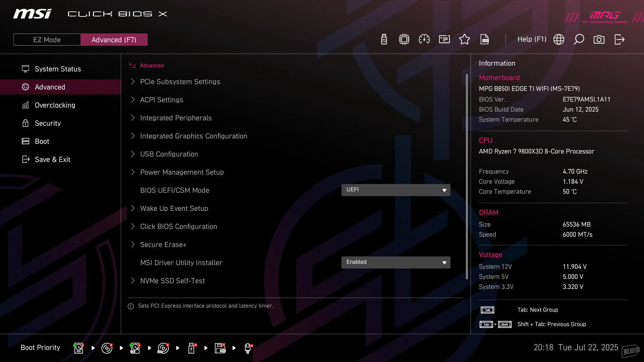This screenshot has width=644, height=362.
Task: Click the Advanced breadcrumb link
Action: pyautogui.click(x=152, y=65)
